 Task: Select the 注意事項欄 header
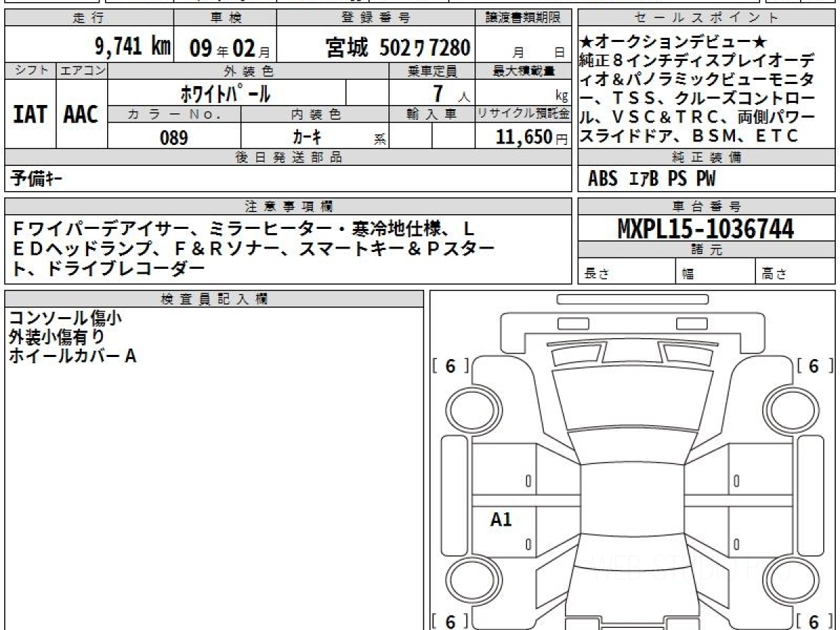(x=288, y=206)
